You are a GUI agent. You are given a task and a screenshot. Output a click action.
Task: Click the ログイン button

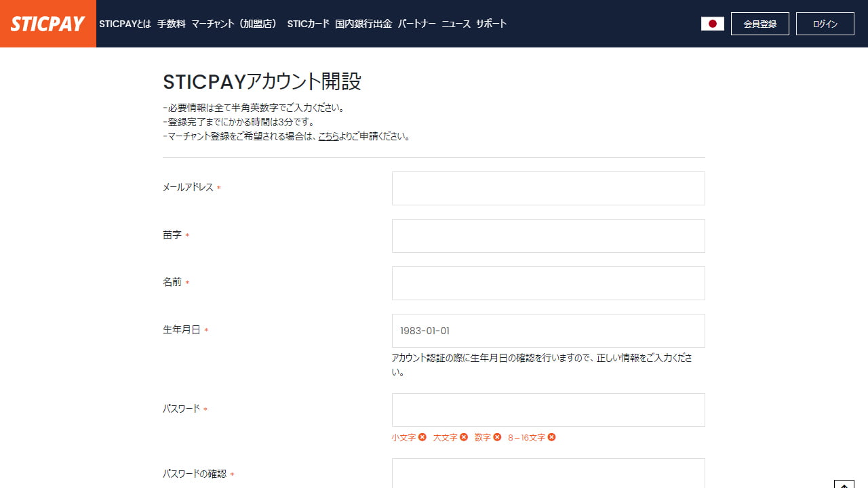pyautogui.click(x=825, y=24)
